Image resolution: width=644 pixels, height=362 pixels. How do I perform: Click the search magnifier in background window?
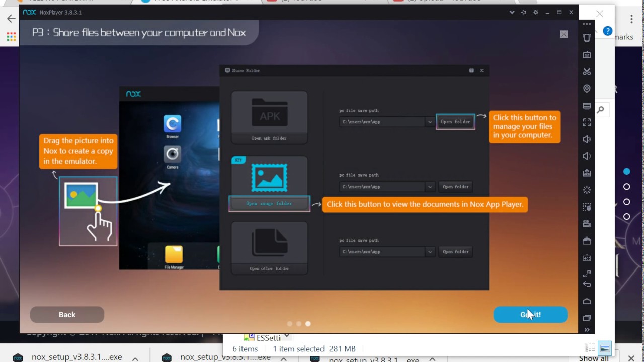pos(600,110)
